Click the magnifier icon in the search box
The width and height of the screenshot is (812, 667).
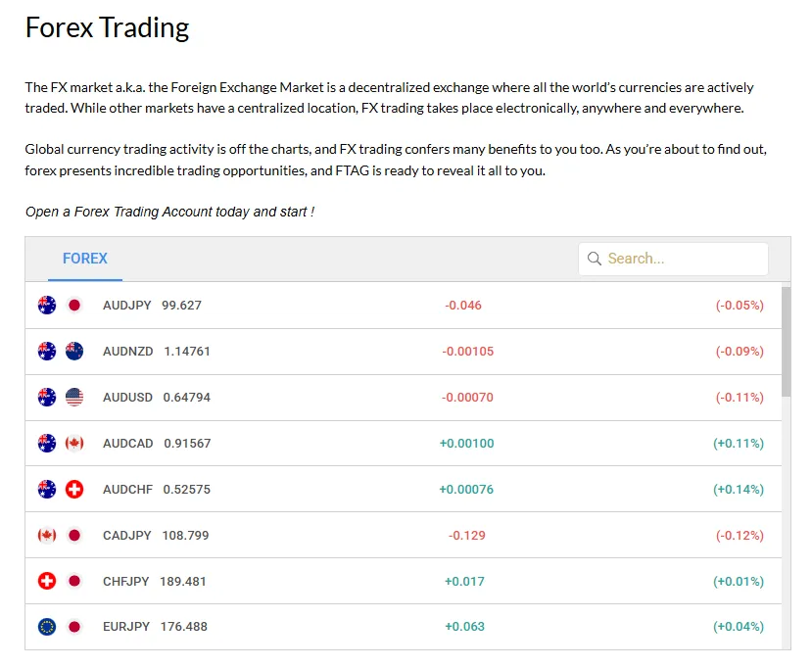[x=594, y=259]
